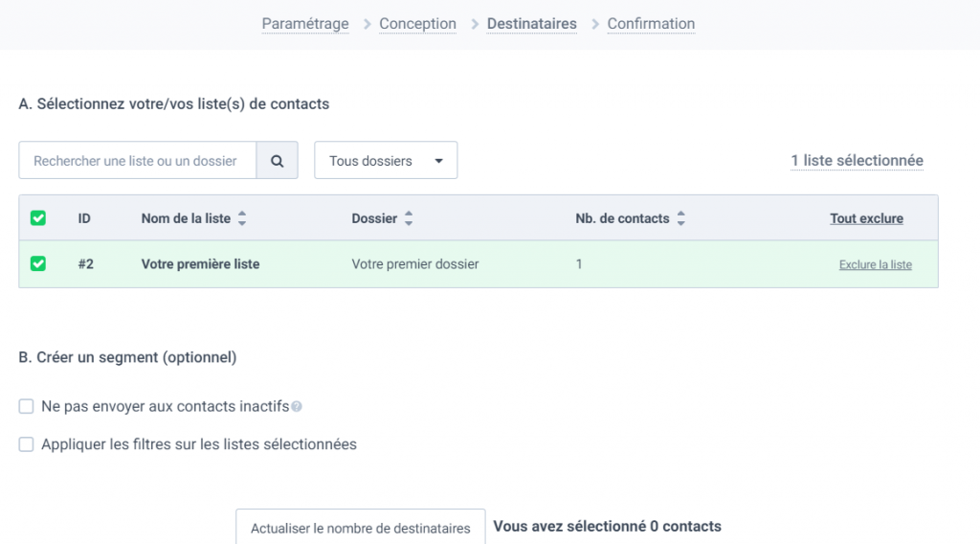Click Vous avez sélectionné 0 contacts text

coord(607,527)
